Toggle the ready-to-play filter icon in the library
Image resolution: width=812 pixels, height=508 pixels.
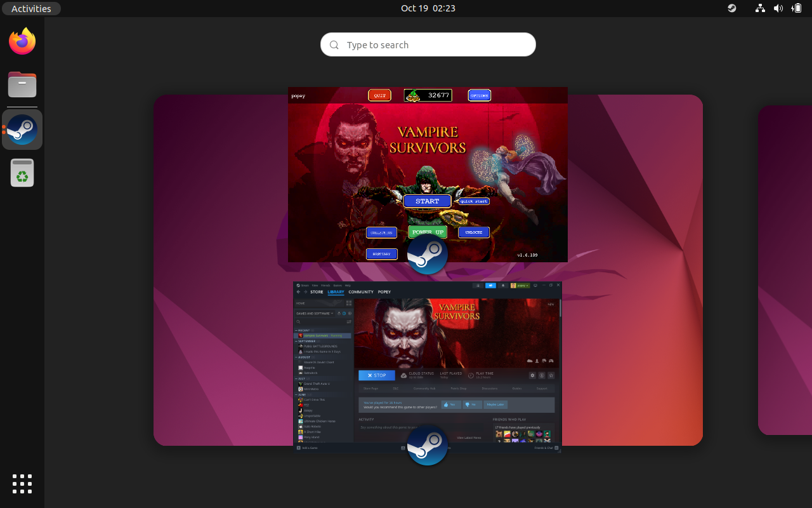click(x=350, y=314)
